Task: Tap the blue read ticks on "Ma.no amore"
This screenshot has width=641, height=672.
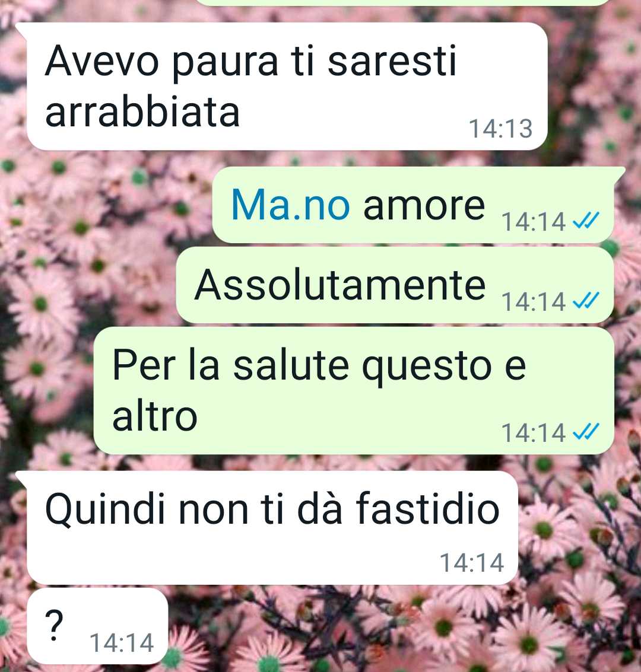Action: tap(586, 221)
